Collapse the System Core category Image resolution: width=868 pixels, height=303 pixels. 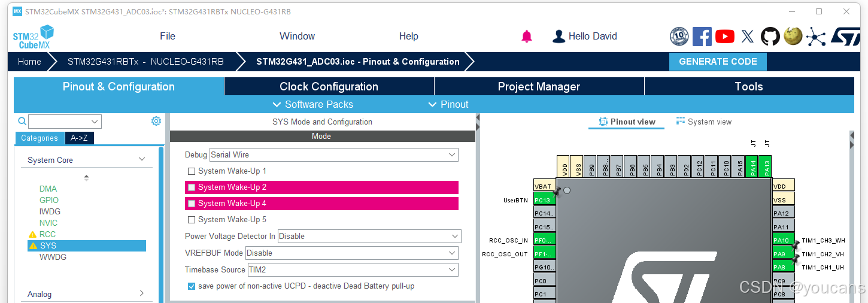tap(142, 159)
